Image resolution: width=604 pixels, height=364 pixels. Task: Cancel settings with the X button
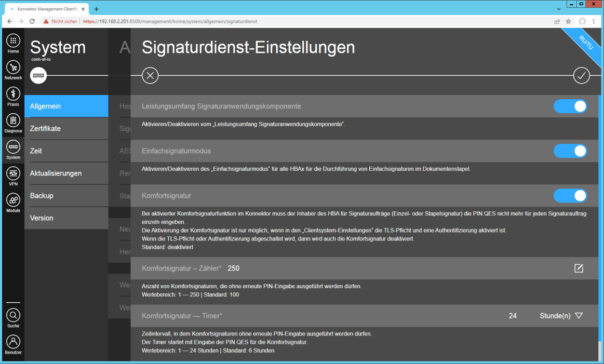coord(150,75)
